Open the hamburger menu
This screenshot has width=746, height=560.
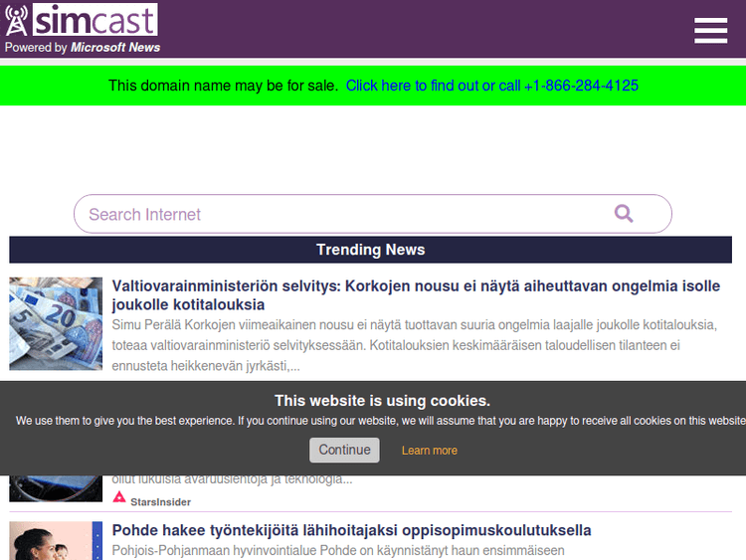point(710,31)
